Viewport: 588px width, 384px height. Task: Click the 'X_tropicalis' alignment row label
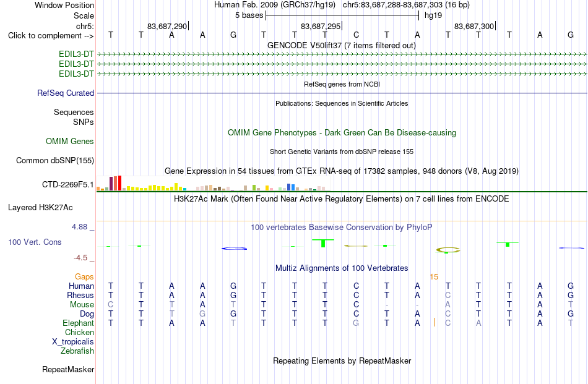click(x=73, y=342)
